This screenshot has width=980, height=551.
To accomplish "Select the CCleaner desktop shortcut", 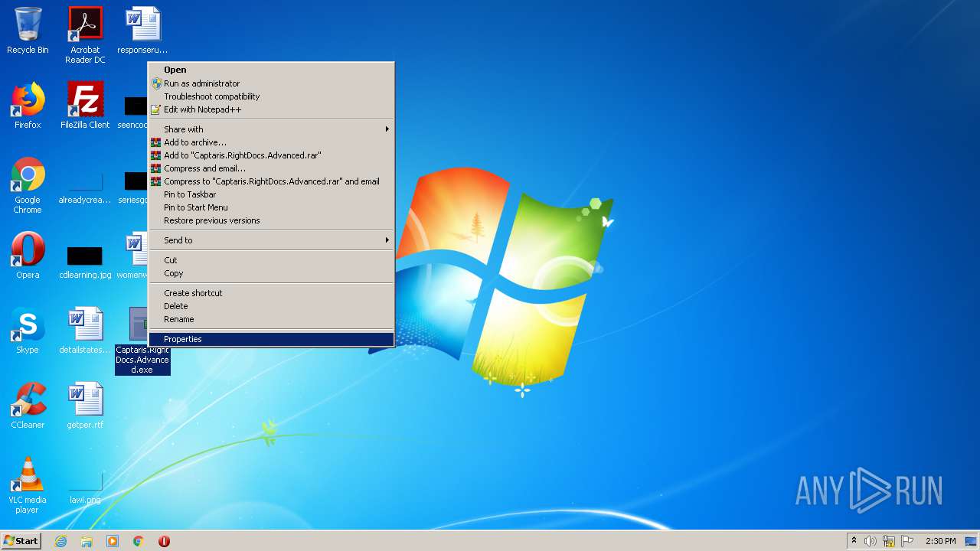I will pyautogui.click(x=28, y=406).
